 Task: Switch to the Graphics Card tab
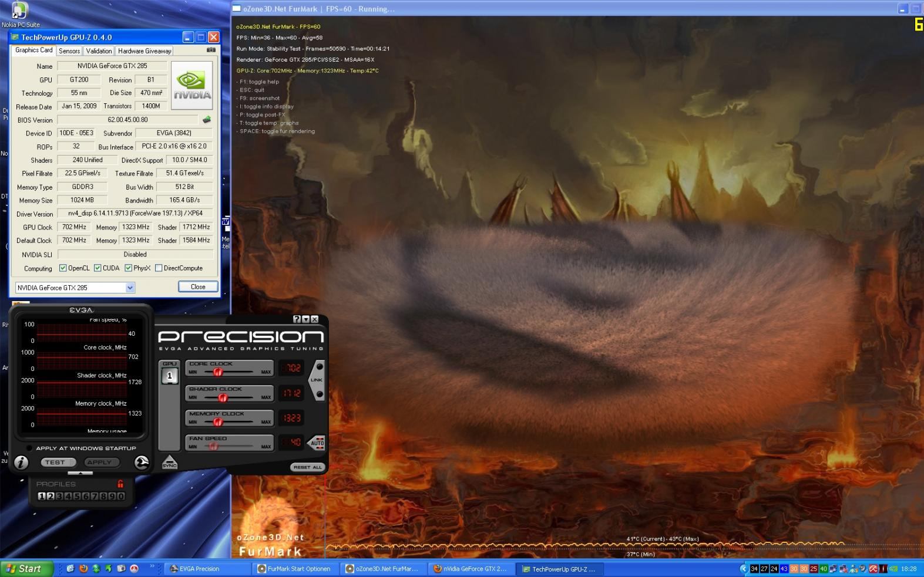pos(34,50)
